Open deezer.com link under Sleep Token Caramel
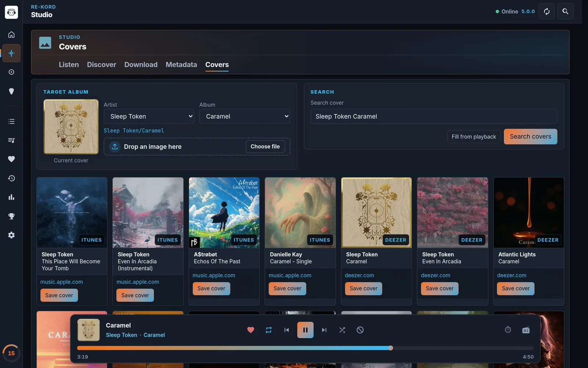Viewport: 588px width, 368px height. (359, 275)
